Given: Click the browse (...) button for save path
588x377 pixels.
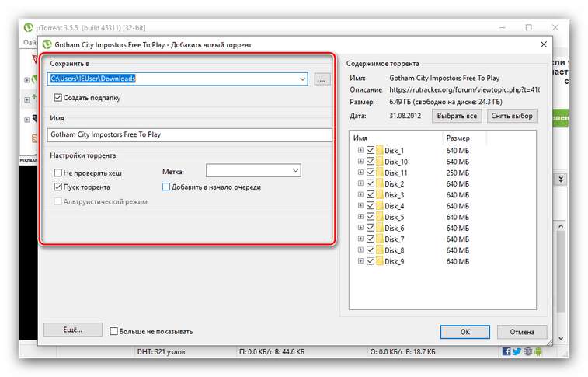Looking at the screenshot, I should [x=323, y=79].
